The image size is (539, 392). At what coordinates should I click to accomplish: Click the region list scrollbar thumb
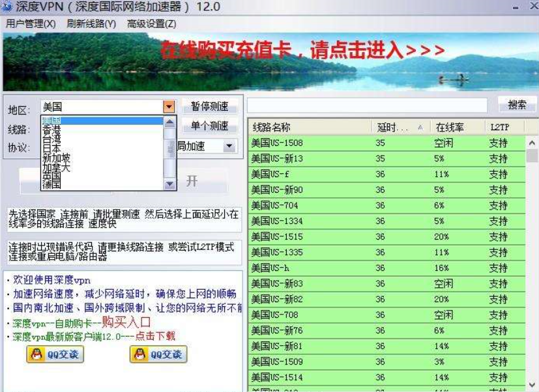pos(170,149)
